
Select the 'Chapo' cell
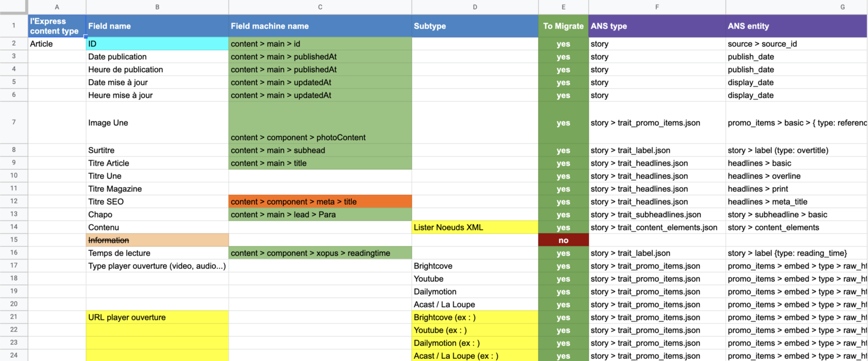pyautogui.click(x=157, y=214)
